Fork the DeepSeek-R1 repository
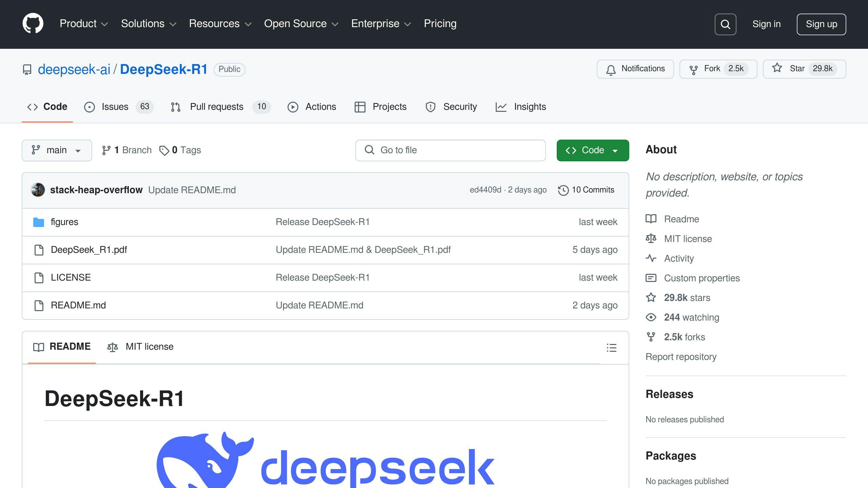Image resolution: width=868 pixels, height=488 pixels. 718,69
